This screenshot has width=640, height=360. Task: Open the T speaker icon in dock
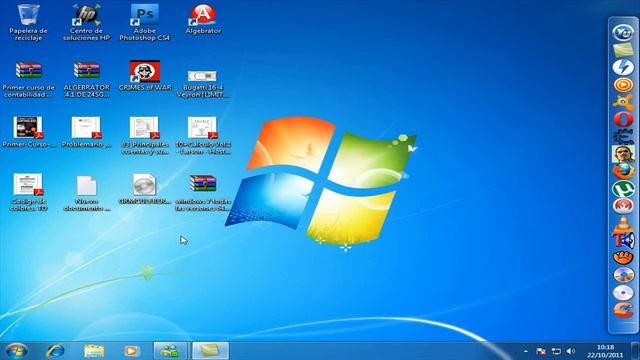(623, 240)
